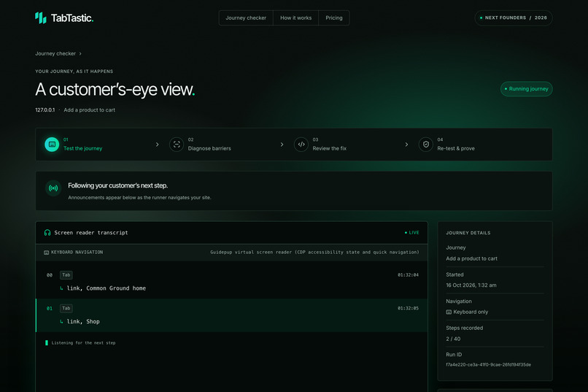Click the Steps recorded value 2 / 40
The image size is (588, 392).
(x=453, y=339)
